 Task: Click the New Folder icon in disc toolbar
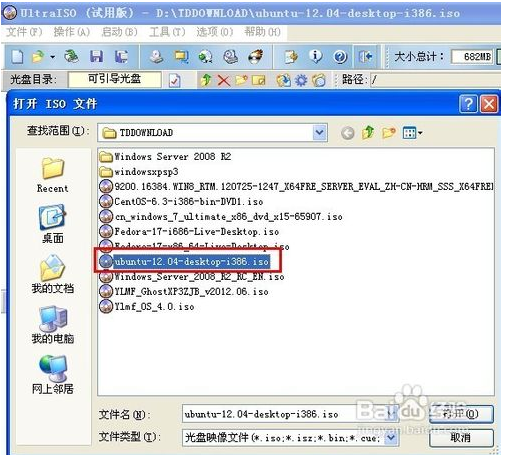241,80
